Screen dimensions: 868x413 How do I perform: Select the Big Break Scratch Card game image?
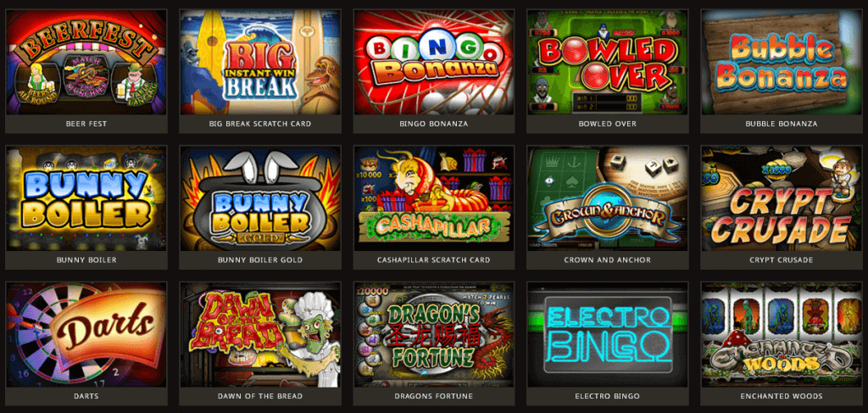click(260, 63)
